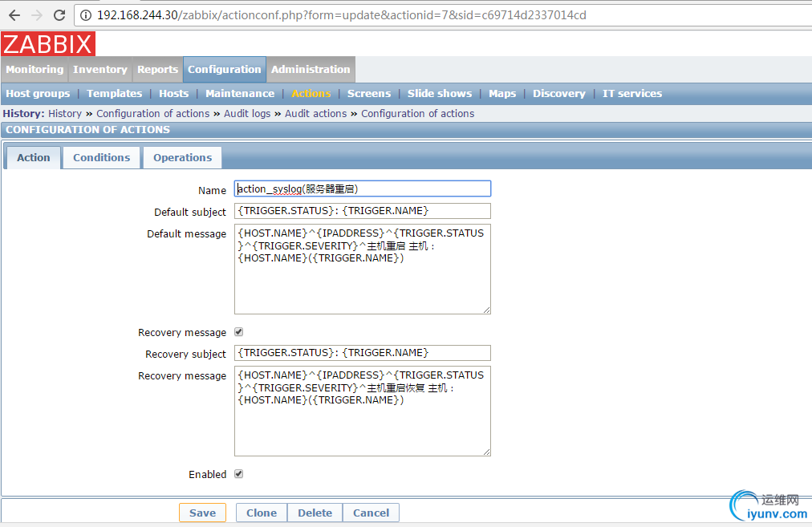Screen dimensions: 812x527
Task: Select the Monitoring menu
Action: point(34,70)
